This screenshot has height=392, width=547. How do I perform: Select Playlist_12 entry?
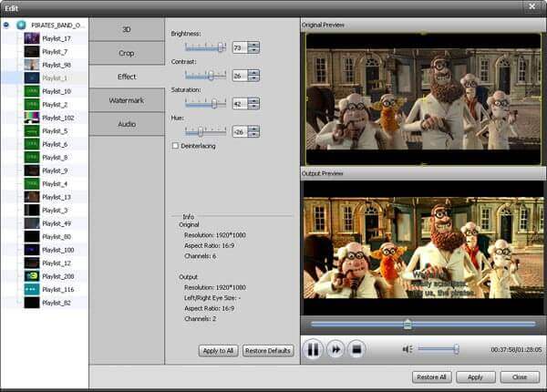coord(57,263)
